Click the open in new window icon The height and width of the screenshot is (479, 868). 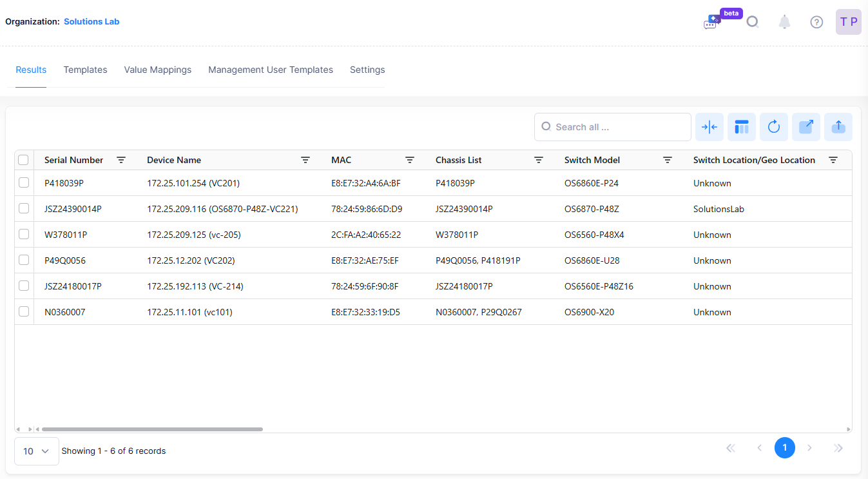(x=806, y=127)
